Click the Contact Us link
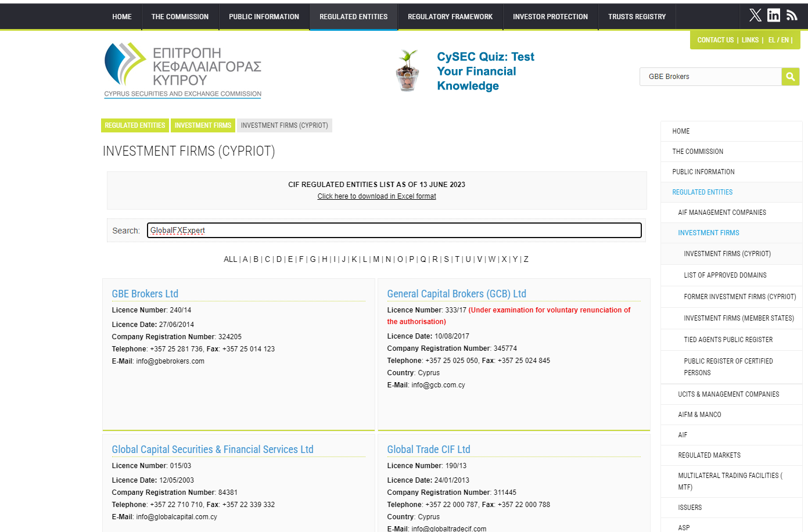Viewport: 808px width, 532px height. tap(716, 40)
